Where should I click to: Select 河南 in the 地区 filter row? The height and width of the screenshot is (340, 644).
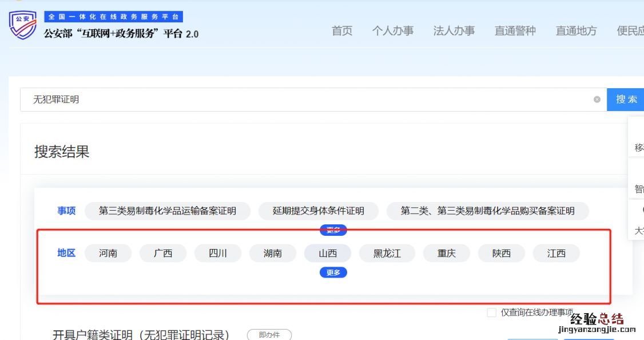pos(108,253)
